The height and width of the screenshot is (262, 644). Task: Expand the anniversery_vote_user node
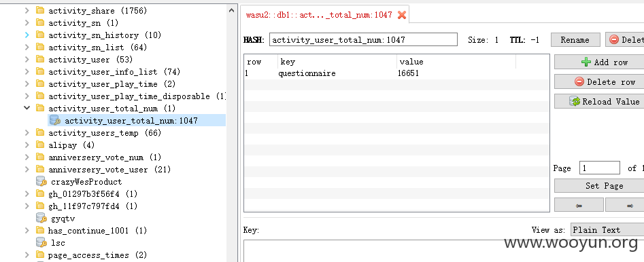point(27,169)
